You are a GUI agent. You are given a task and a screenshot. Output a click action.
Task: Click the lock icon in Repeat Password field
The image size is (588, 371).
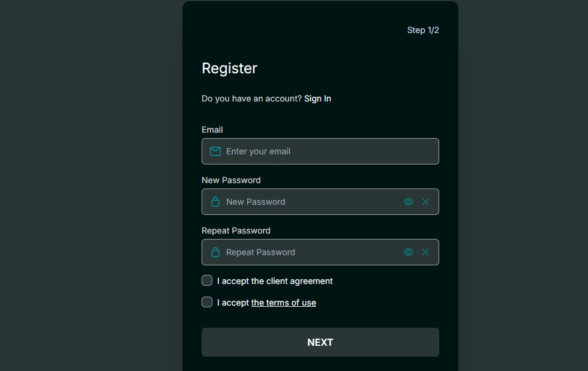coord(215,252)
